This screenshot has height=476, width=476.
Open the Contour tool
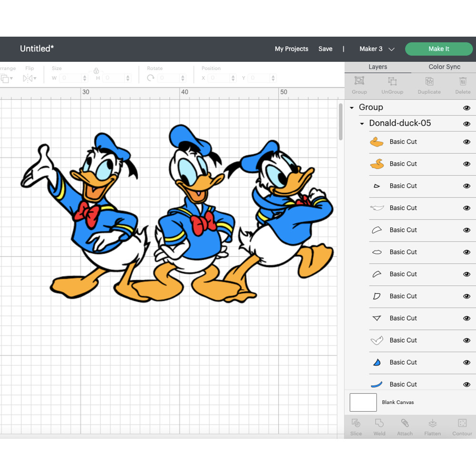461,426
